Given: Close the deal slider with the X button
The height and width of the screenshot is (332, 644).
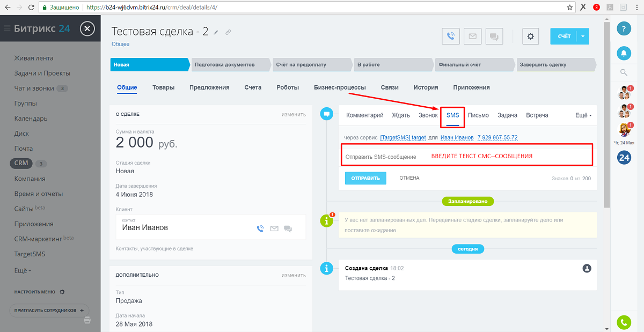Looking at the screenshot, I should click(87, 28).
